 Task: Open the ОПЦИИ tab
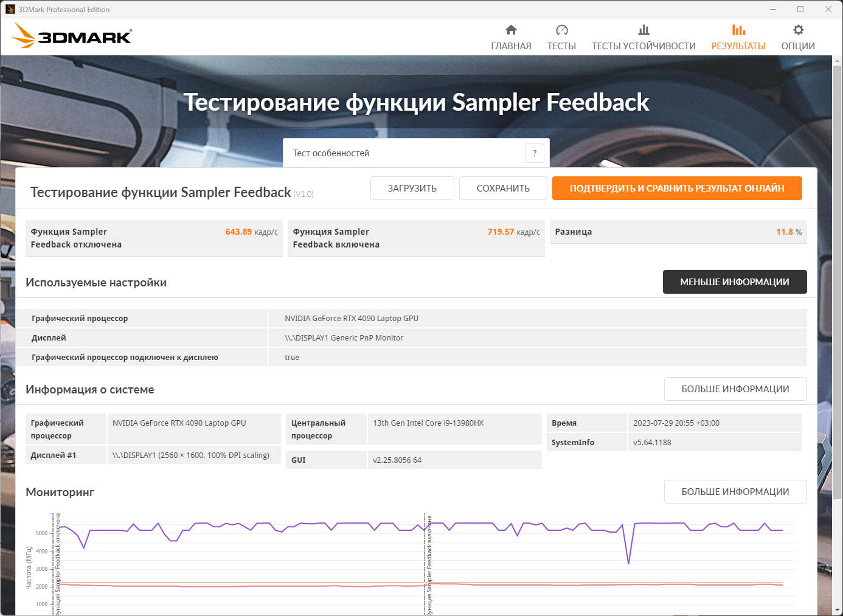(x=798, y=46)
